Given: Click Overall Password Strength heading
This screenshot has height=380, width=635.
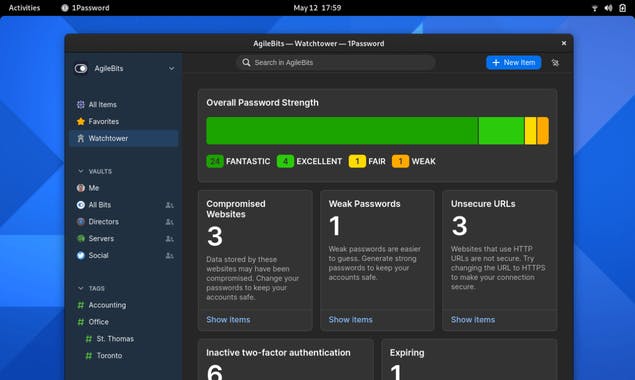Looking at the screenshot, I should pyautogui.click(x=262, y=103).
